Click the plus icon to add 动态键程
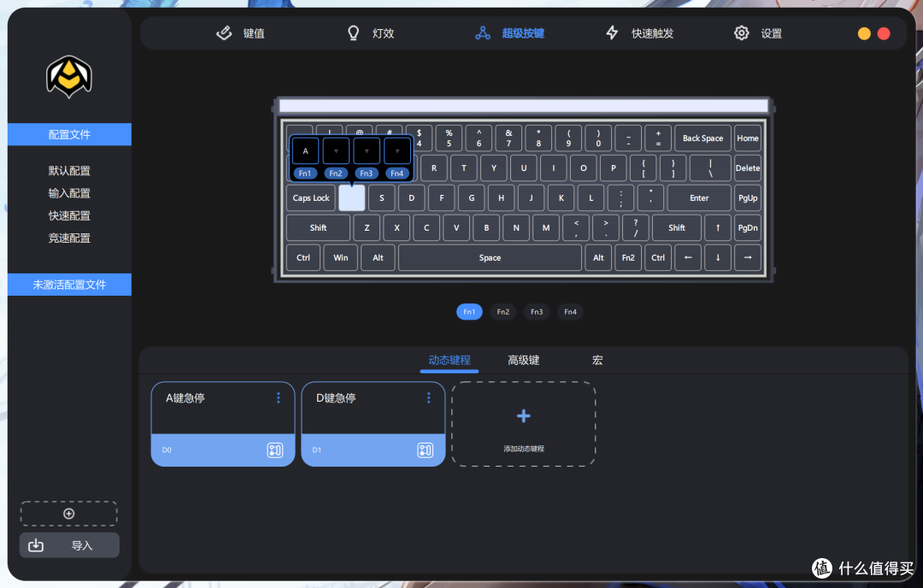The image size is (923, 588). 523,416
